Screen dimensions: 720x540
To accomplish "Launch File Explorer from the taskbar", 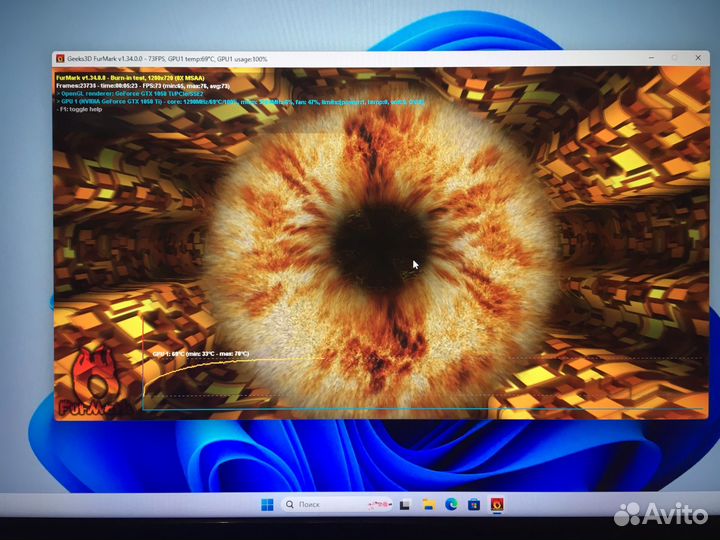I will [428, 505].
